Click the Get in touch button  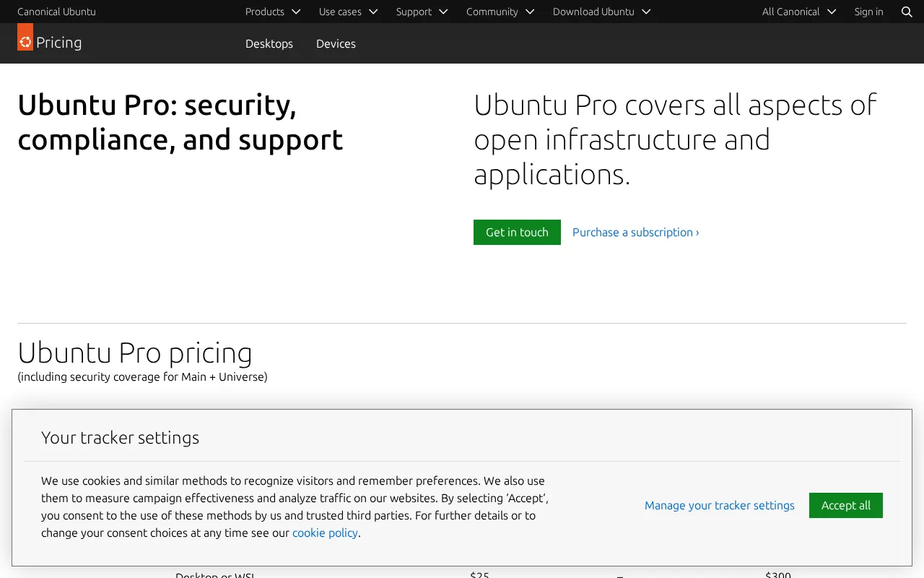[517, 232]
